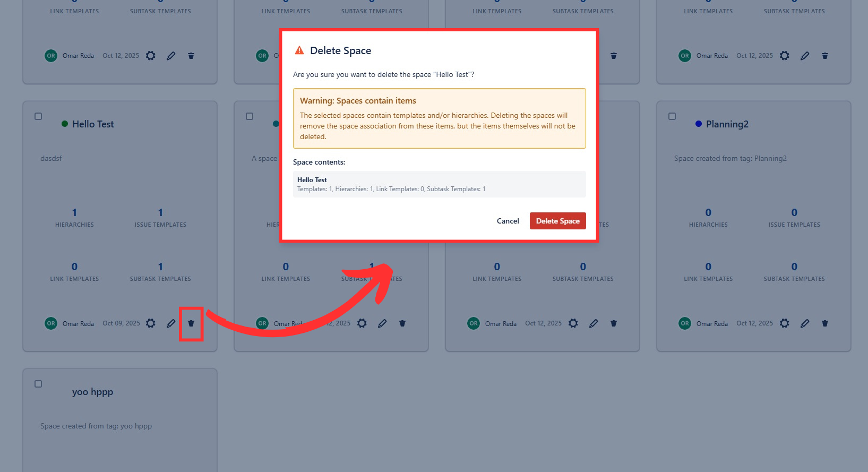Viewport: 868px width, 472px height.
Task: Confirm with the red Delete Space button
Action: point(557,221)
